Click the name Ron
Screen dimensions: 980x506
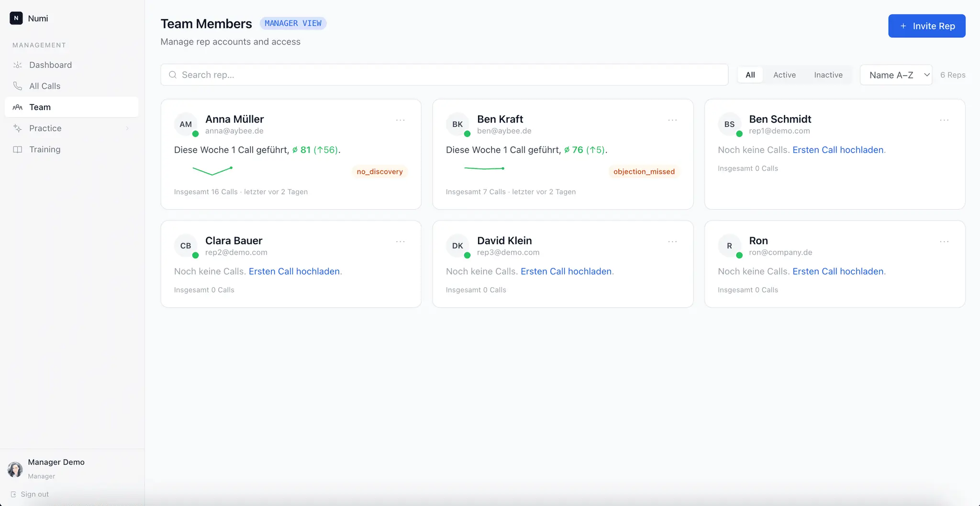758,241
